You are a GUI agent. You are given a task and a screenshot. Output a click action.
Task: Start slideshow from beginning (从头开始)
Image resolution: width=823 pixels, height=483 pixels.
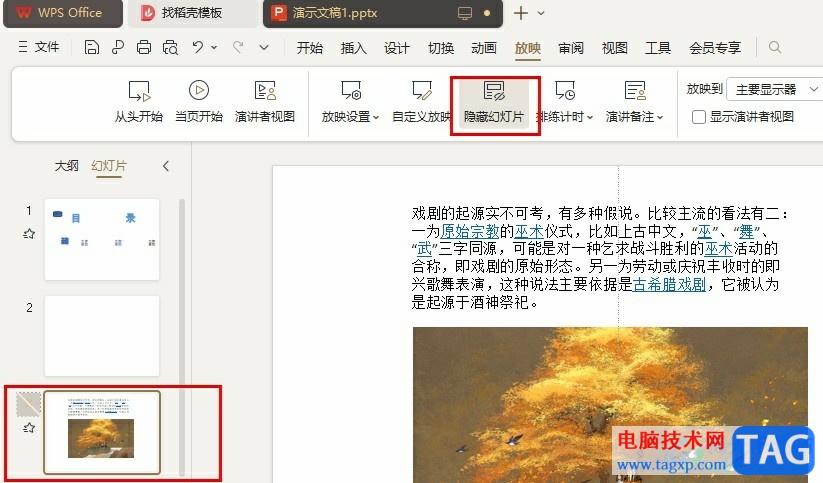[139, 102]
